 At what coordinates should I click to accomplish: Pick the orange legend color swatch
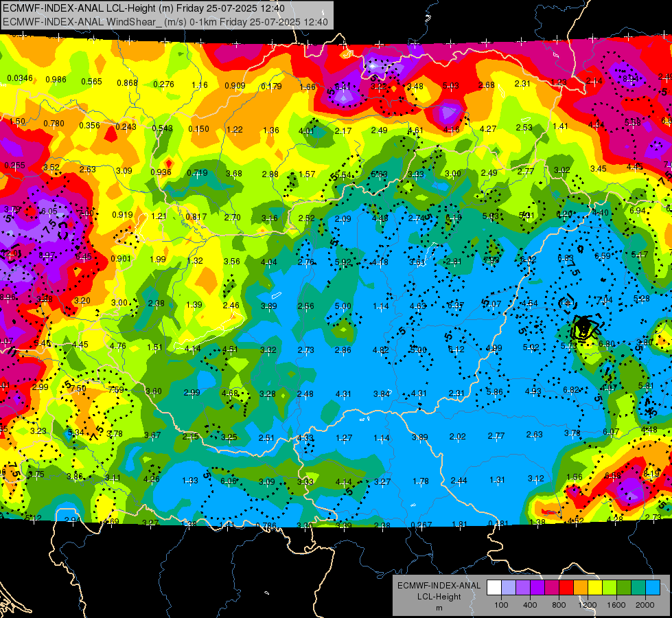(x=581, y=588)
